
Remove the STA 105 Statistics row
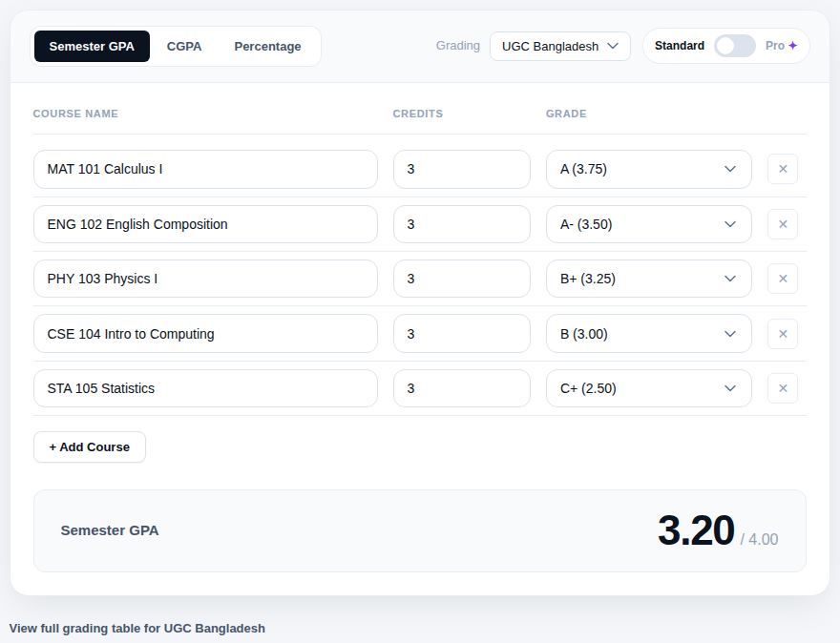pyautogui.click(x=782, y=388)
